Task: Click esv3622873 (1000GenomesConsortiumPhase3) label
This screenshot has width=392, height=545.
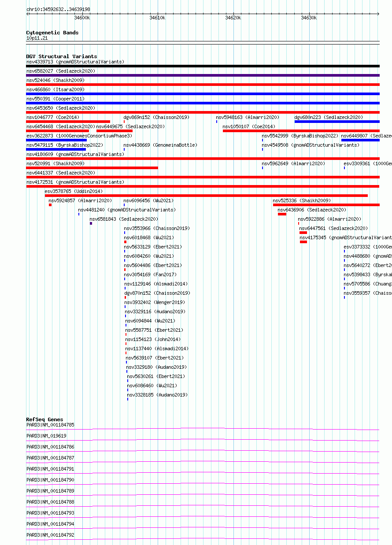Action: pos(79,136)
